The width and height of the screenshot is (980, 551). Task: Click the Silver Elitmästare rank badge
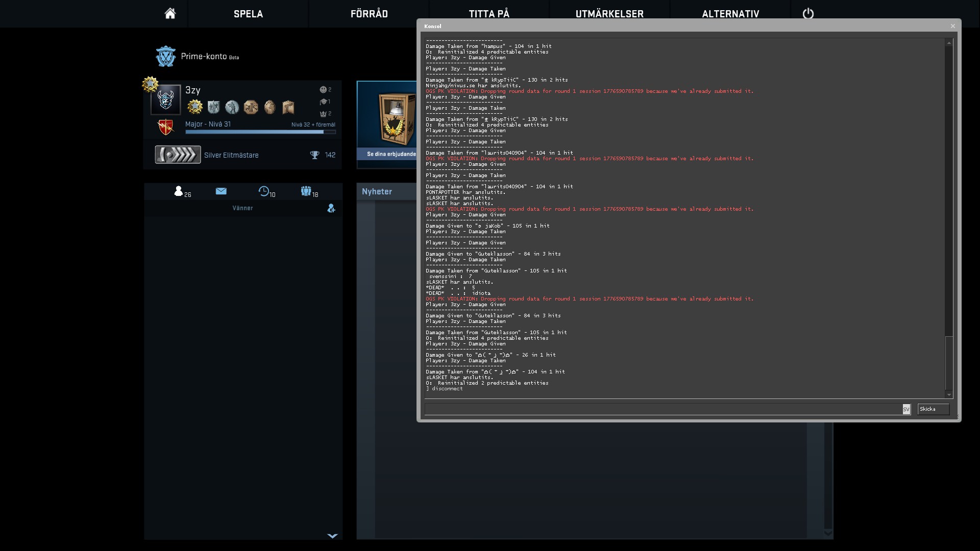[178, 155]
